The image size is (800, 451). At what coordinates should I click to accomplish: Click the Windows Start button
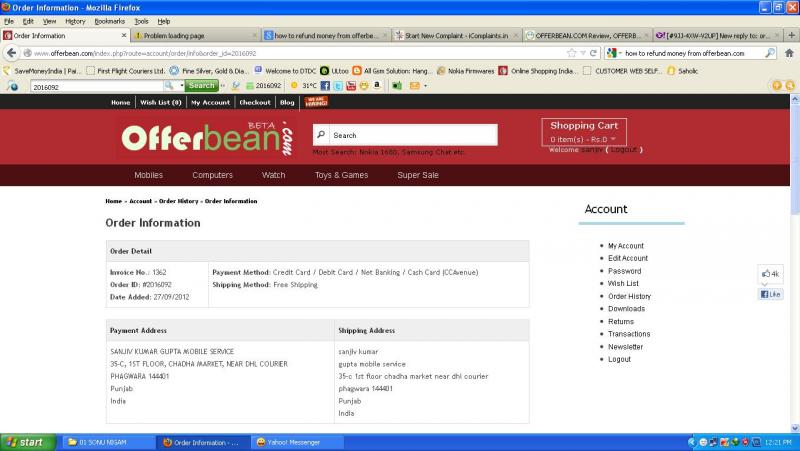pos(27,442)
